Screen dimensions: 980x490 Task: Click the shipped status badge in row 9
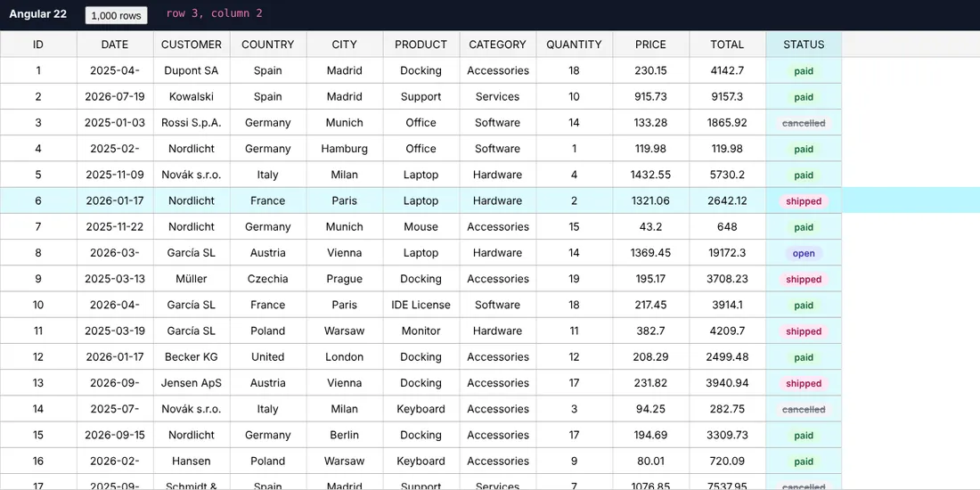804,280
